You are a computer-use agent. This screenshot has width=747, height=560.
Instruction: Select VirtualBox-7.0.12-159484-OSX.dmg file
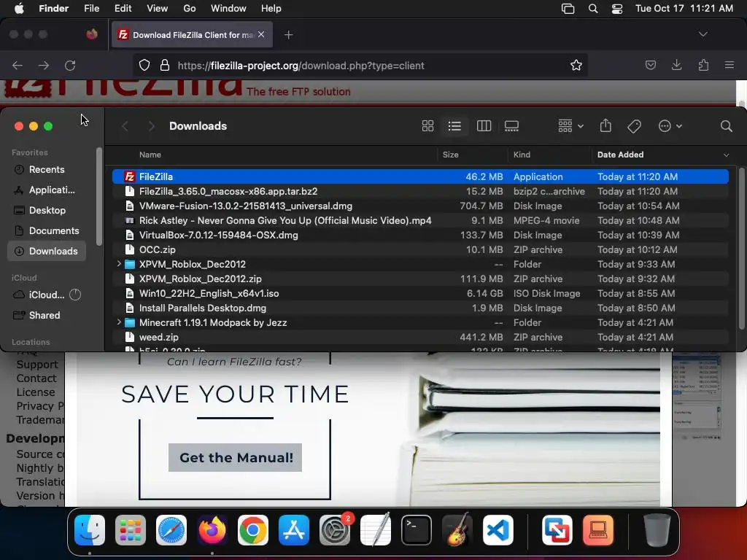[x=420, y=236]
